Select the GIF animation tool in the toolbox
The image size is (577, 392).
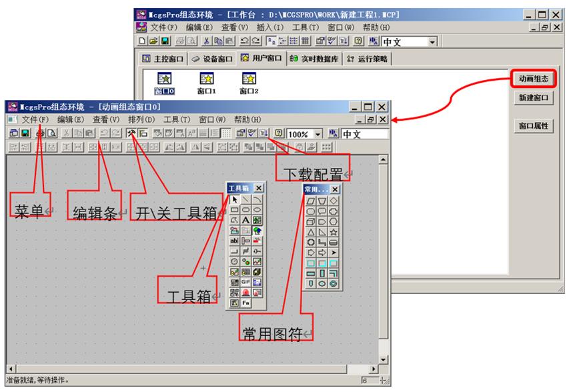pyautogui.click(x=246, y=282)
